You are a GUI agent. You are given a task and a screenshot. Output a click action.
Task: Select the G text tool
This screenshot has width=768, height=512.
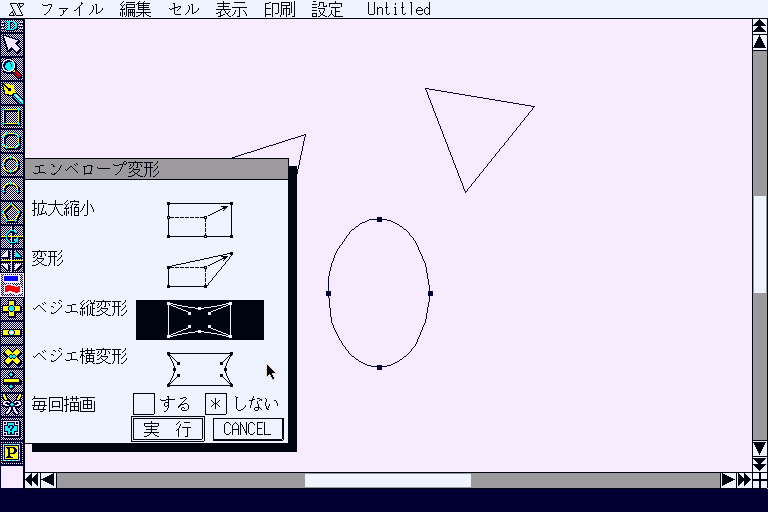click(12, 237)
